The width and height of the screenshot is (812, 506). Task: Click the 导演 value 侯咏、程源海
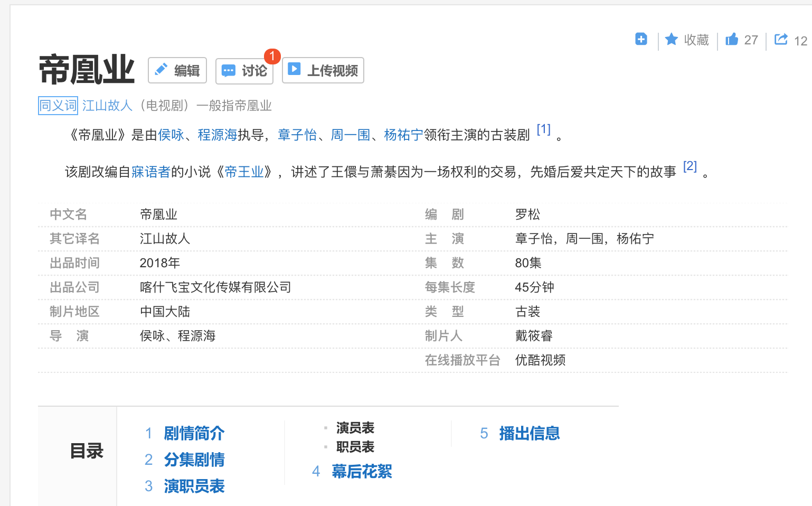click(x=177, y=336)
